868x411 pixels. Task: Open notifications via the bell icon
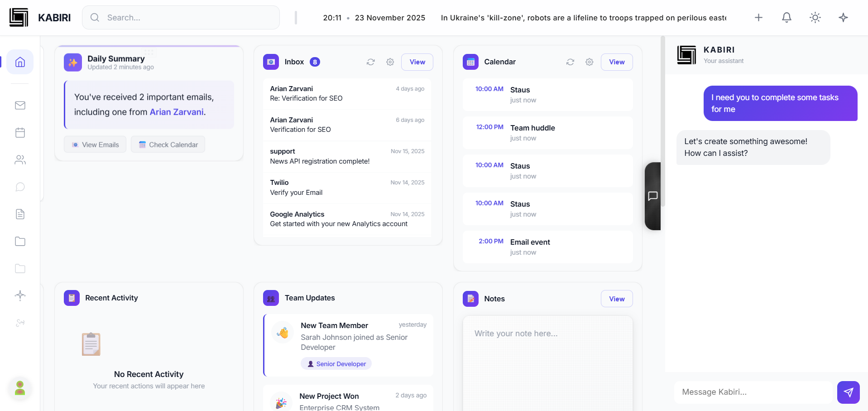786,17
